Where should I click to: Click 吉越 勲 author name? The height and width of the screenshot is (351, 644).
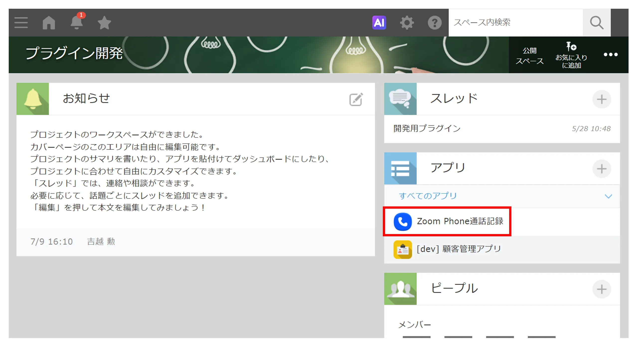pyautogui.click(x=101, y=242)
